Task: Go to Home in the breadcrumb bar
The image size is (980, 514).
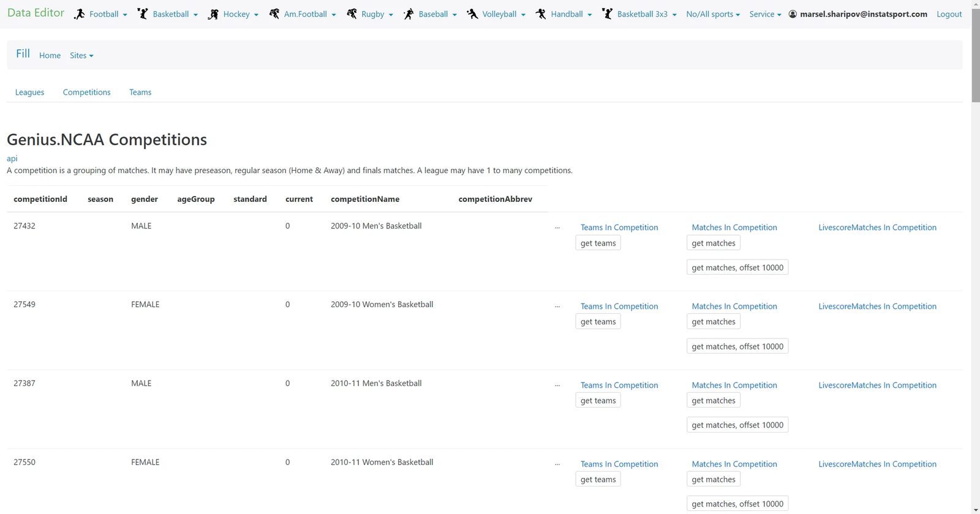Action: pos(50,55)
